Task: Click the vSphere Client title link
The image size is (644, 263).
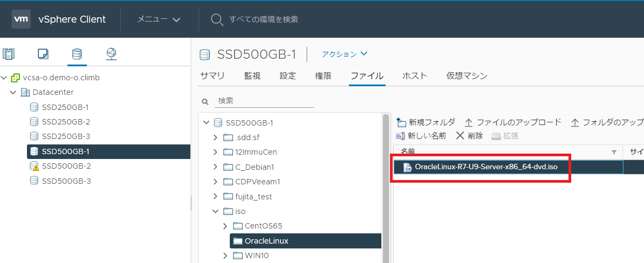Action: 72,19
